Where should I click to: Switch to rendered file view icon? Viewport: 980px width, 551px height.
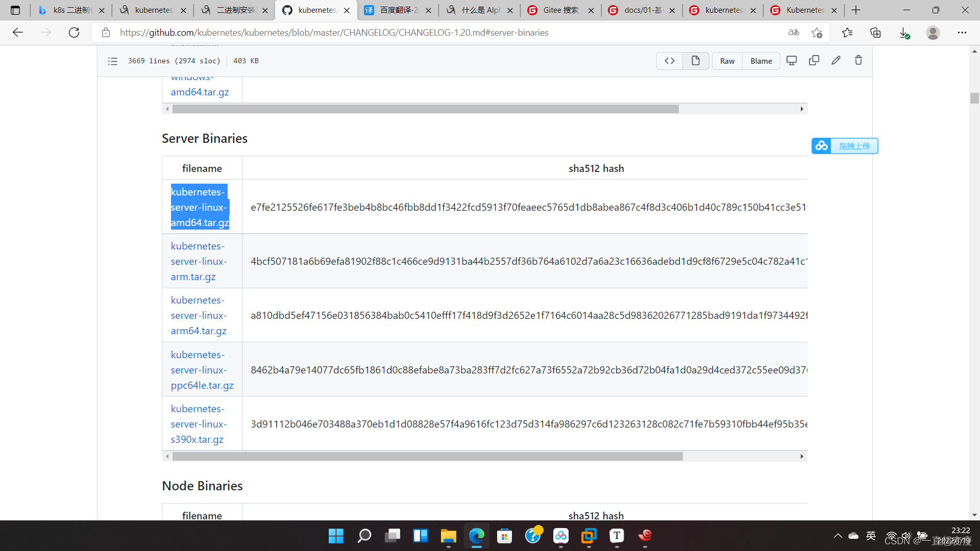[695, 61]
